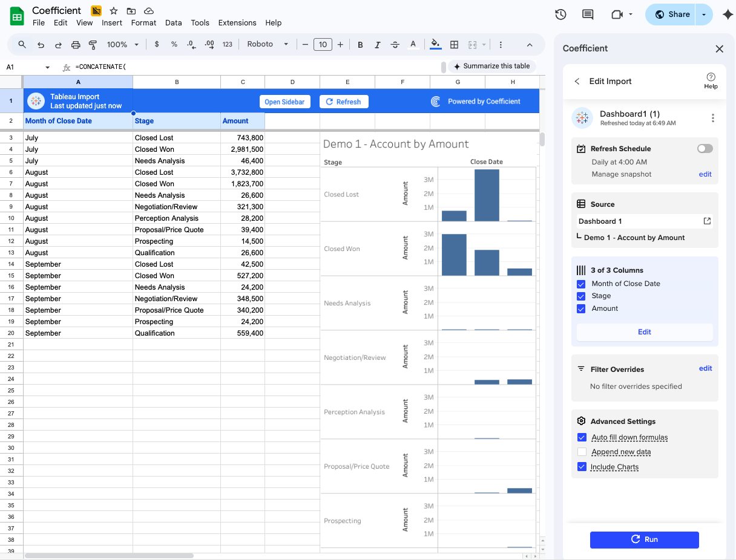
Task: Enable the Refresh Schedule toggle
Action: click(x=705, y=149)
